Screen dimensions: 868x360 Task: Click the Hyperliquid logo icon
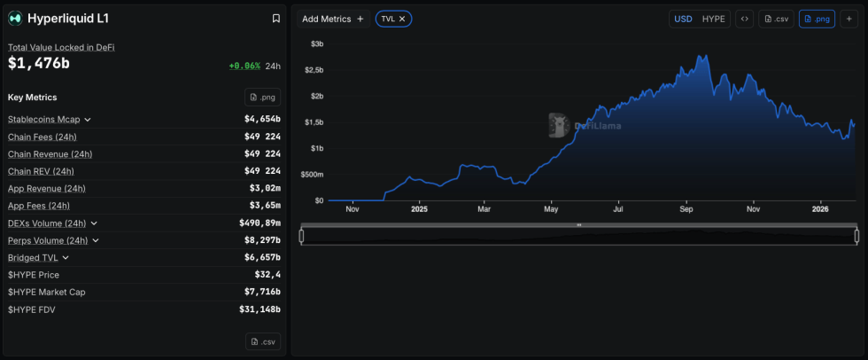pos(15,19)
